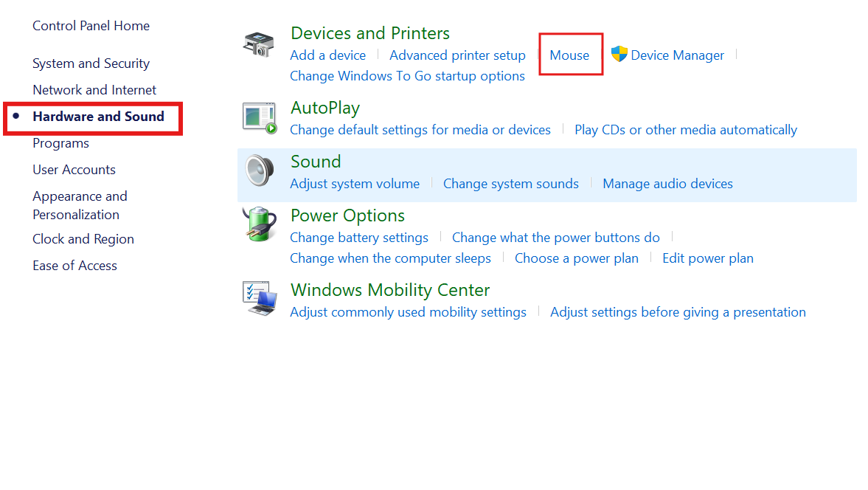
Task: Open Change when the computer sleeps
Action: coord(390,258)
